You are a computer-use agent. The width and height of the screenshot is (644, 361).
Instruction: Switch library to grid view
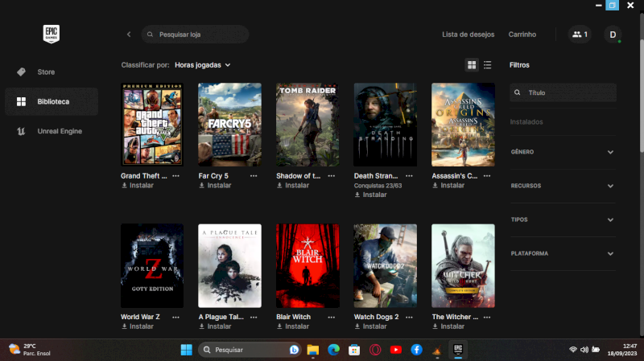pyautogui.click(x=472, y=64)
